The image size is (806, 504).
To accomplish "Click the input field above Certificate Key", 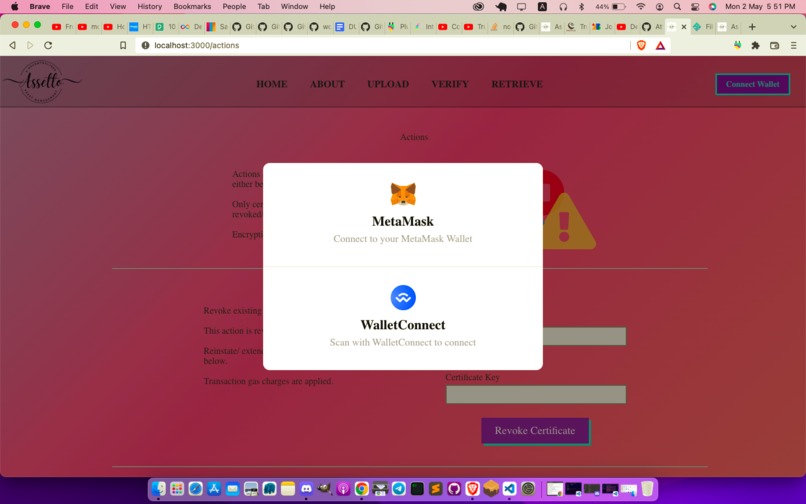I will pyautogui.click(x=584, y=336).
